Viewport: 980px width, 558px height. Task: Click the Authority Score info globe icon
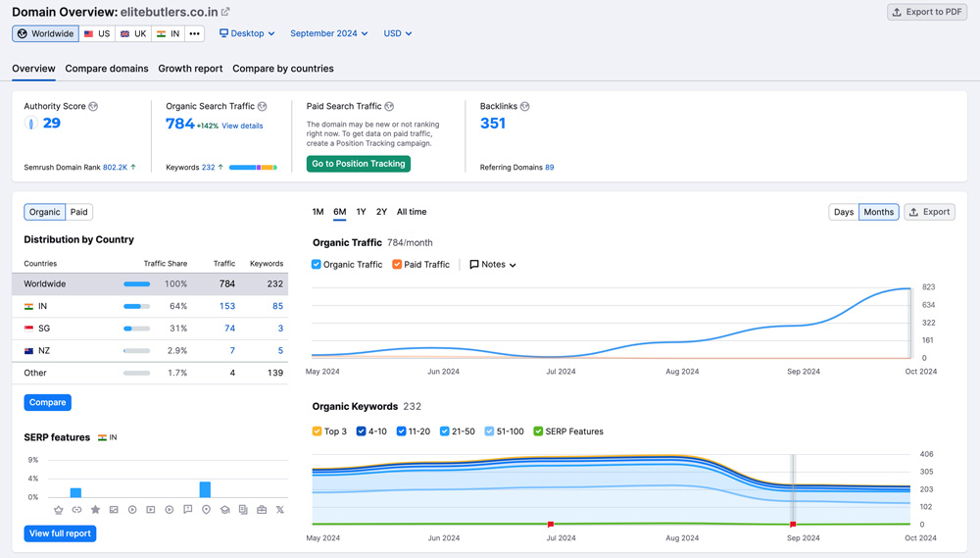point(93,106)
